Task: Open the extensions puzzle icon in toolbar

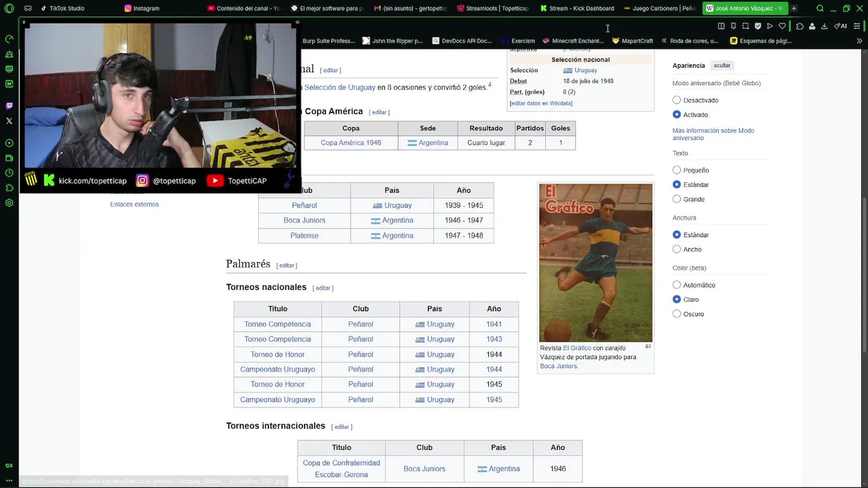Action: (x=800, y=26)
